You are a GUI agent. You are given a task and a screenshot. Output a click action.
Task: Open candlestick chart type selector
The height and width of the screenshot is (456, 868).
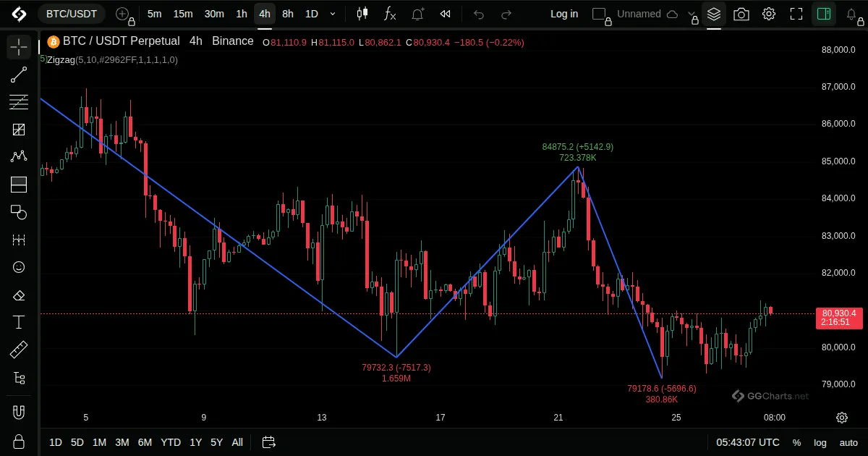tap(362, 14)
